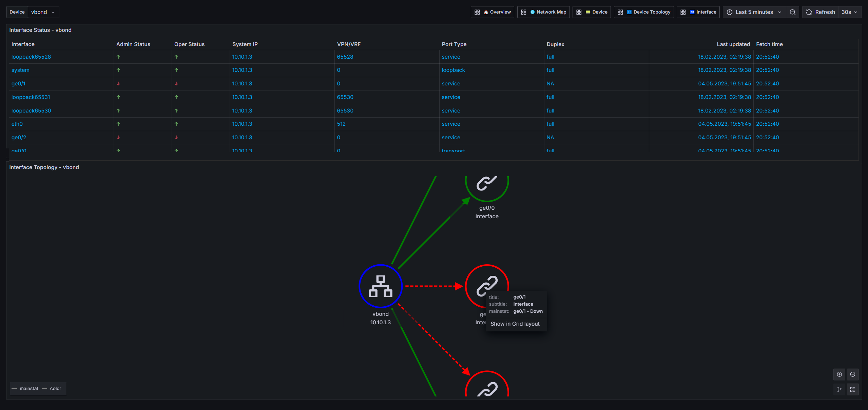Click the eth0 admin status up arrow
Viewport: 868px width, 410px height.
118,124
